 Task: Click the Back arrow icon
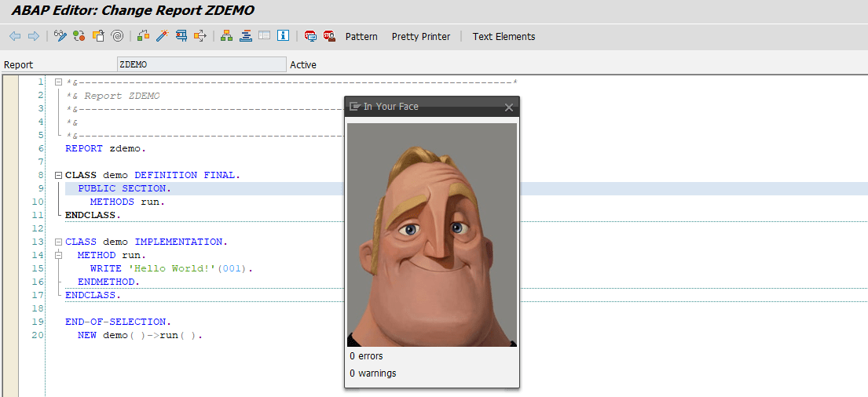coord(15,37)
